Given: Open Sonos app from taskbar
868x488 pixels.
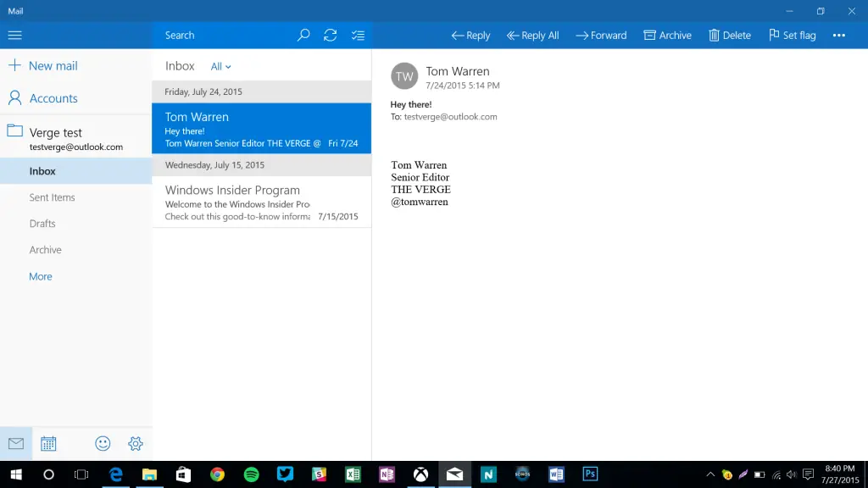Looking at the screenshot, I should click(x=522, y=474).
